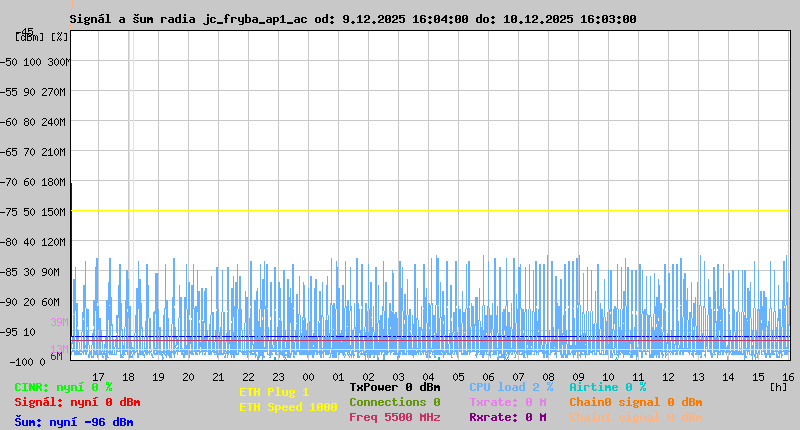Click the red Signál legend entry
This screenshot has width=800, height=430.
click(x=73, y=402)
